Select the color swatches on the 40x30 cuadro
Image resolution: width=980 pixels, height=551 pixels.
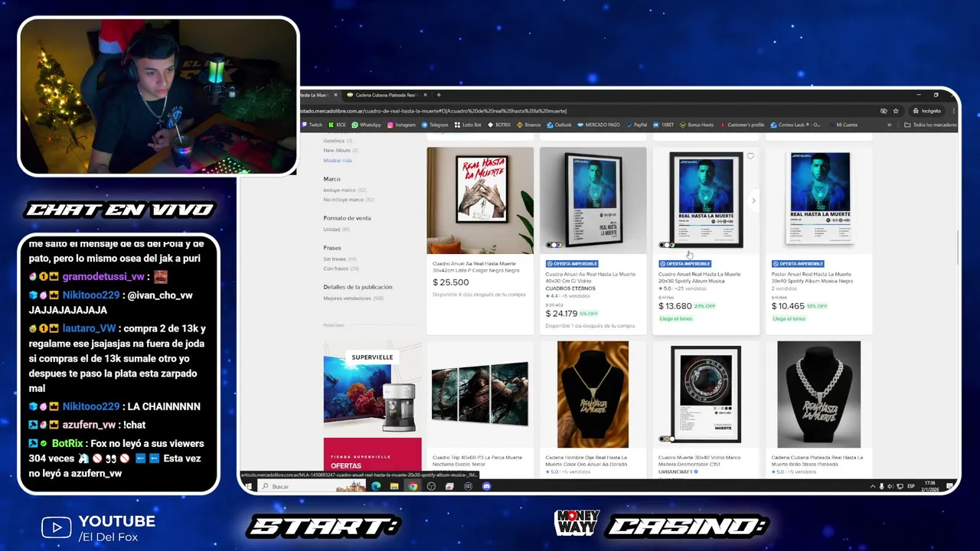tap(554, 245)
